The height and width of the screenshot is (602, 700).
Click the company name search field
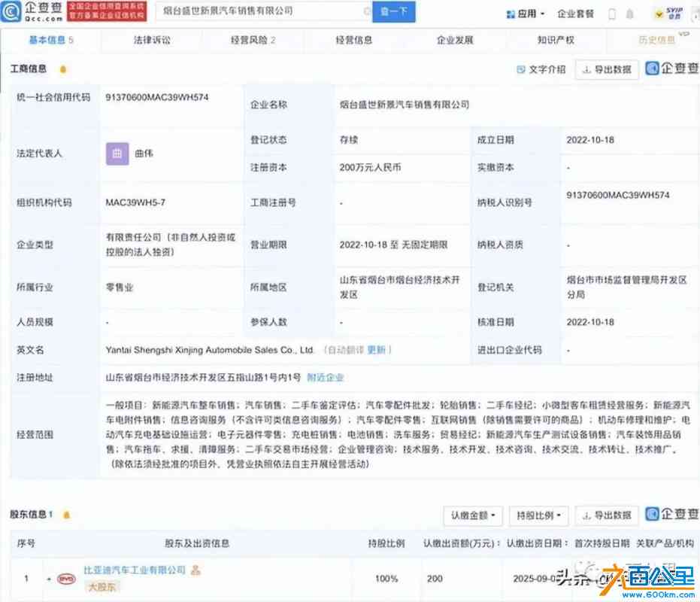pos(263,11)
